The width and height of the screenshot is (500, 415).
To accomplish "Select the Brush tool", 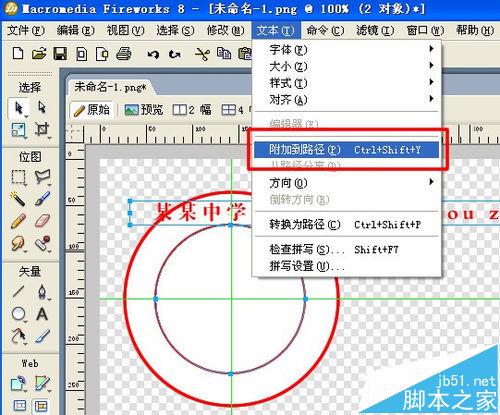I will [43, 199].
